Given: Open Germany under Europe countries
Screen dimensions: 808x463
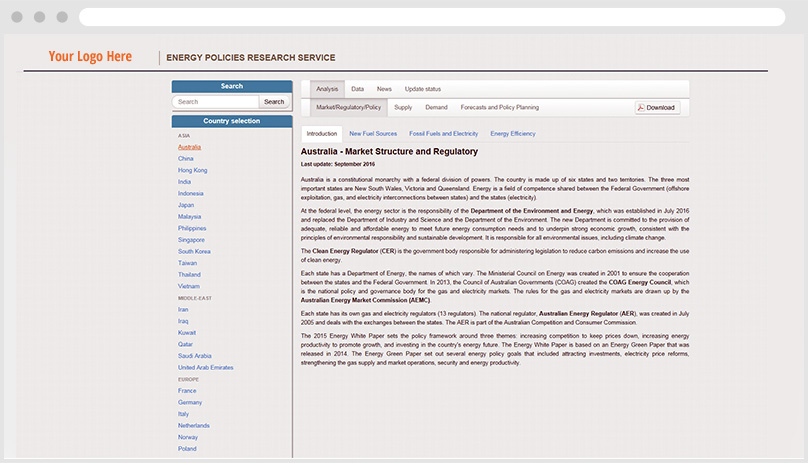Looking at the screenshot, I should [x=190, y=402].
